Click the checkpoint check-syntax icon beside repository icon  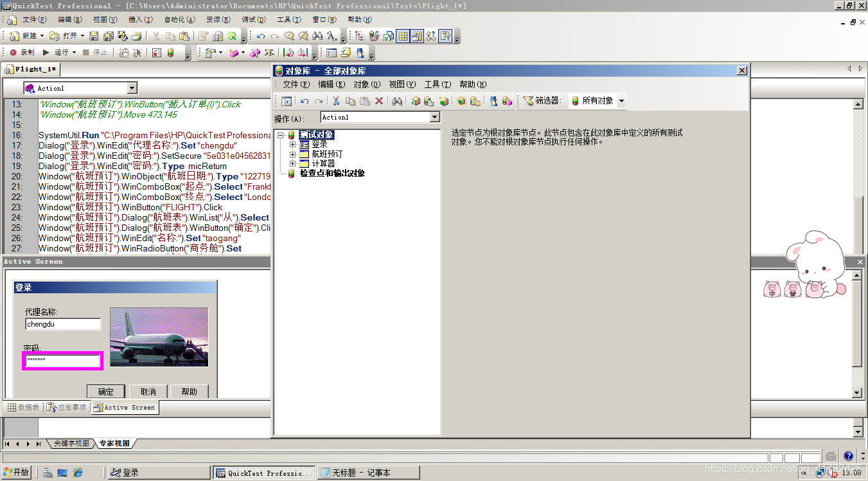point(156,52)
